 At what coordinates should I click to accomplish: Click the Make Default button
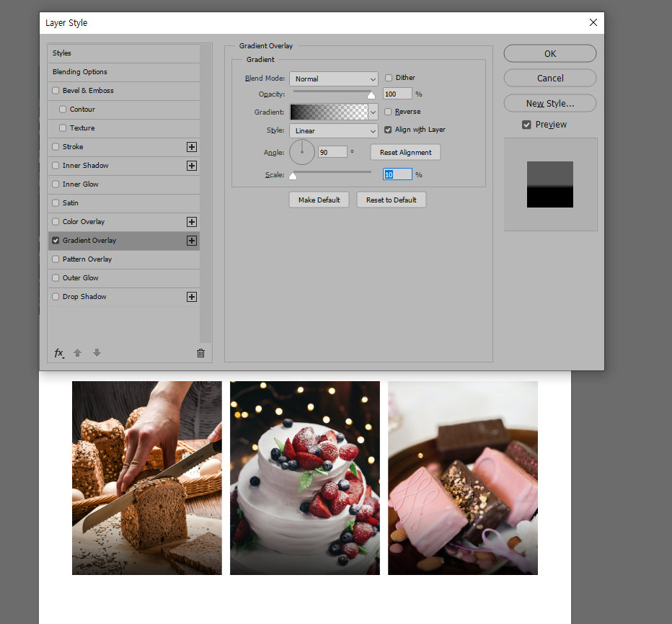coord(319,200)
